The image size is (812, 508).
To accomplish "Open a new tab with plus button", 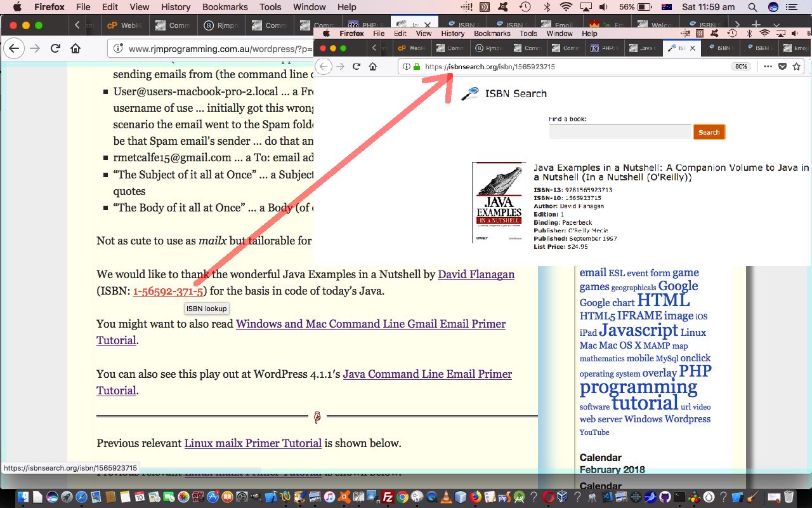I will coord(756,25).
